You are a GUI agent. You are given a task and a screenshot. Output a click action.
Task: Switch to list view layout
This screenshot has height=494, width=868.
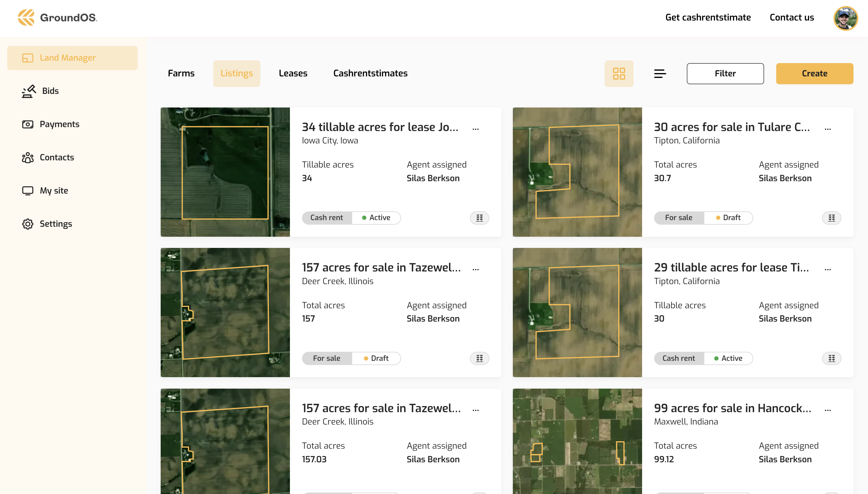(660, 73)
